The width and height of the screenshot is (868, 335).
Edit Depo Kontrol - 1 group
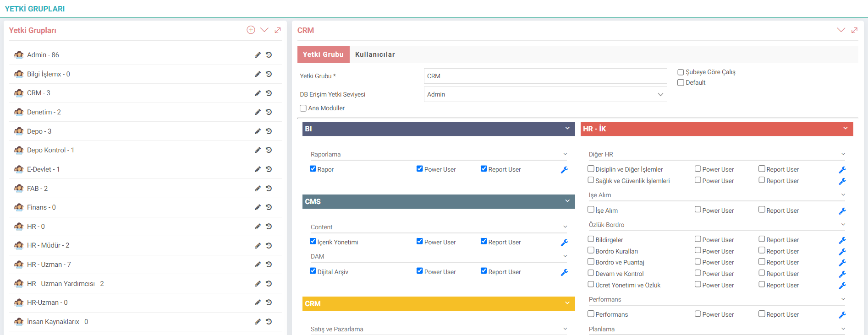(x=258, y=150)
